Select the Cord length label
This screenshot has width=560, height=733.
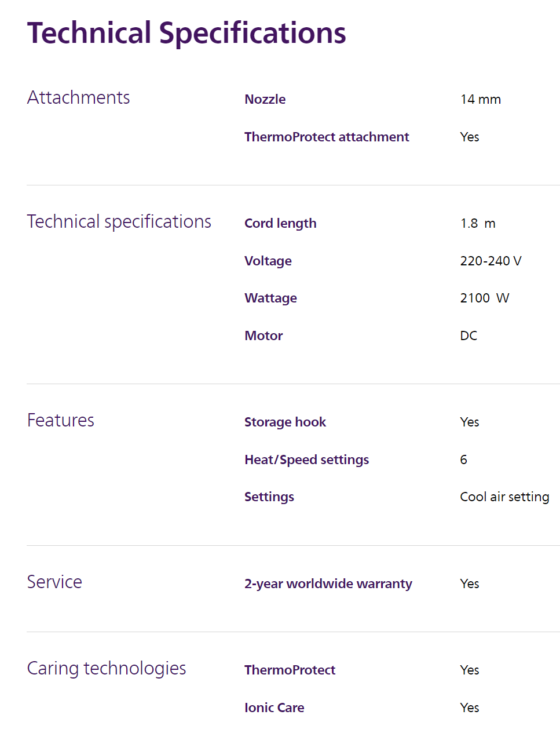(280, 223)
